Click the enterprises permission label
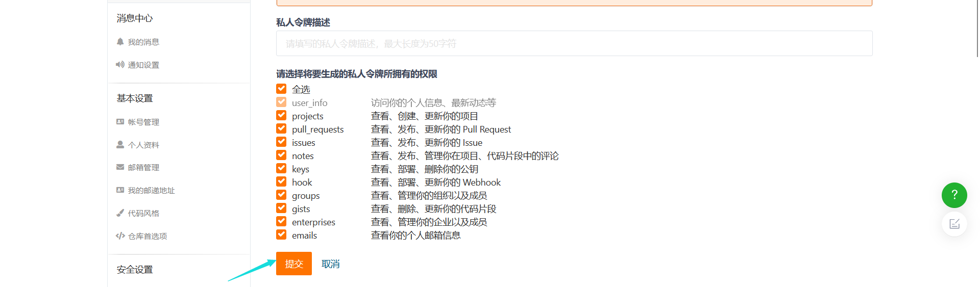Screen dimensions: 980x287 pos(313,222)
